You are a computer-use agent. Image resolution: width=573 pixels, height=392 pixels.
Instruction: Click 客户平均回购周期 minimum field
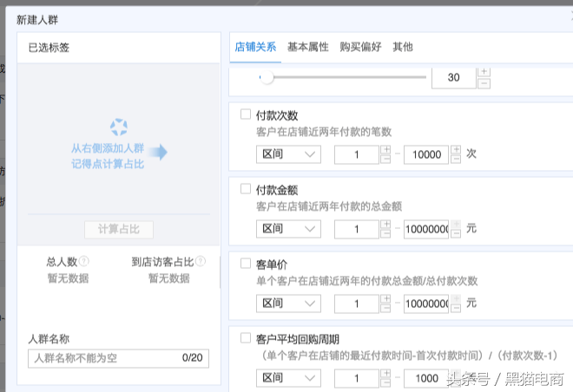357,378
